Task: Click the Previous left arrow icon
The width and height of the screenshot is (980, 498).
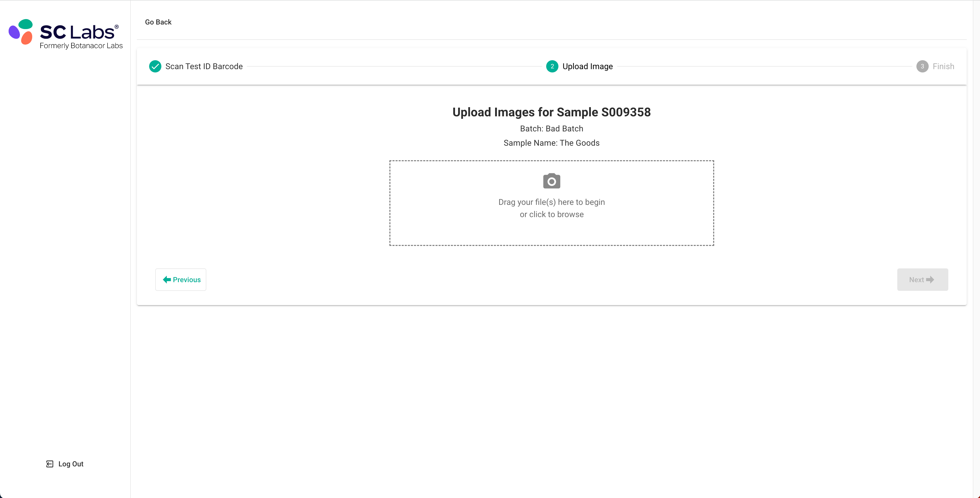Action: coord(167,280)
